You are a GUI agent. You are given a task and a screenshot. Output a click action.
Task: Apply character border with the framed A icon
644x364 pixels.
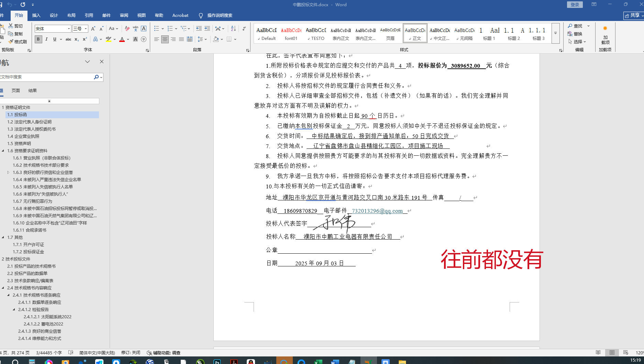click(x=144, y=29)
